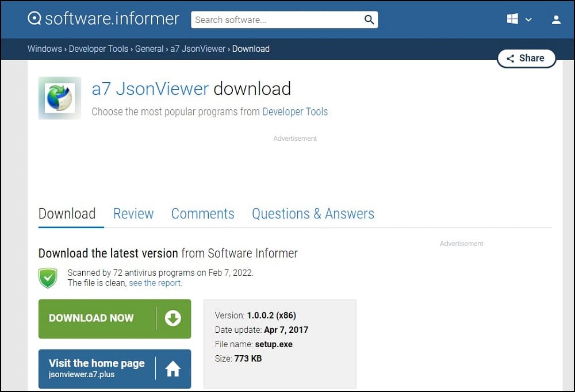Open General breadcrumb category

pyautogui.click(x=149, y=49)
